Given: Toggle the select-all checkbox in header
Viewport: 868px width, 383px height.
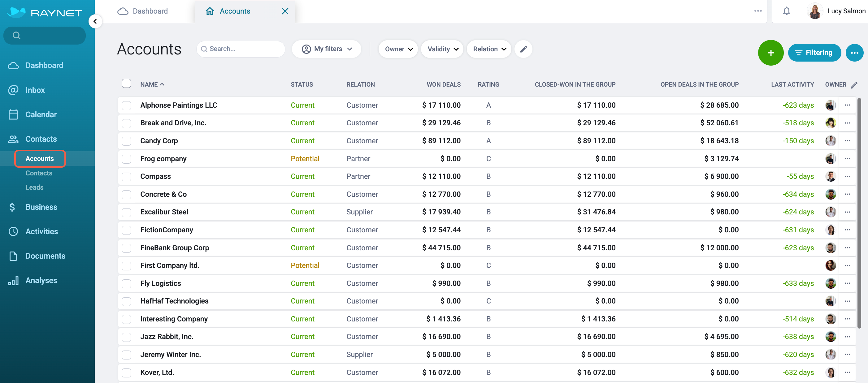Looking at the screenshot, I should tap(126, 84).
